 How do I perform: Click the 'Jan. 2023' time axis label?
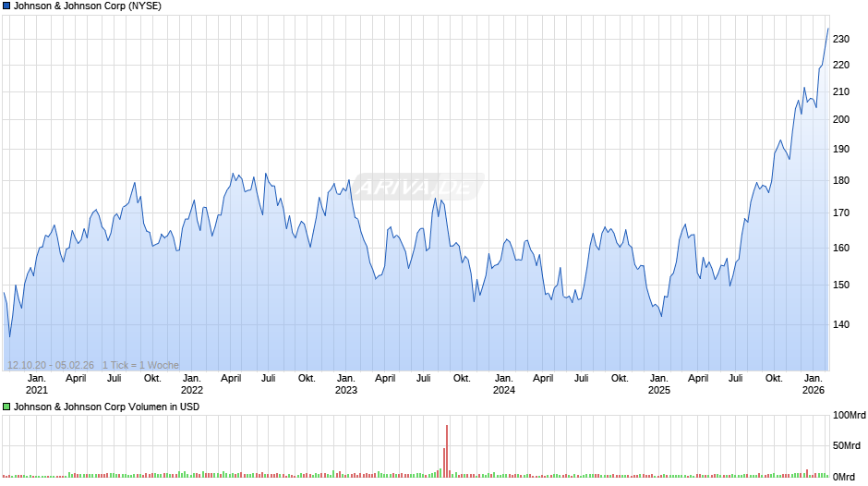point(346,384)
